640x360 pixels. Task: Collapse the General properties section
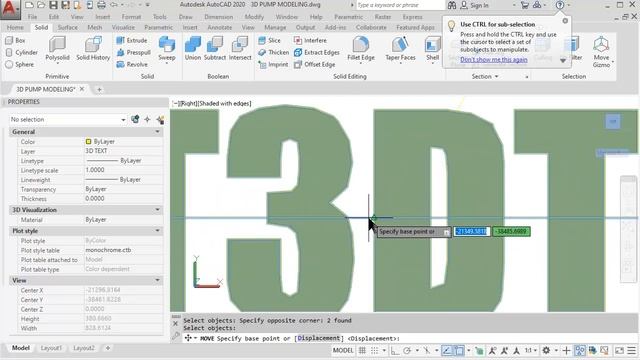[x=158, y=132]
